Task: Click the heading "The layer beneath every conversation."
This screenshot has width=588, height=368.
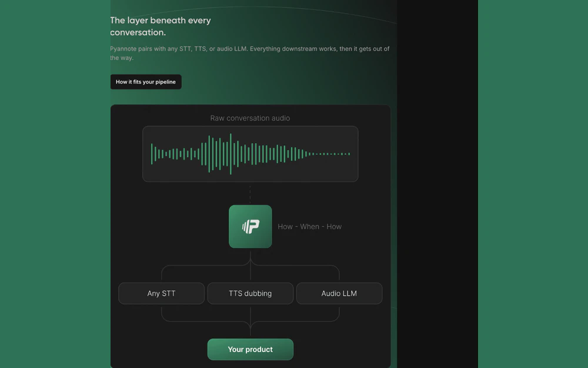Action: (161, 26)
